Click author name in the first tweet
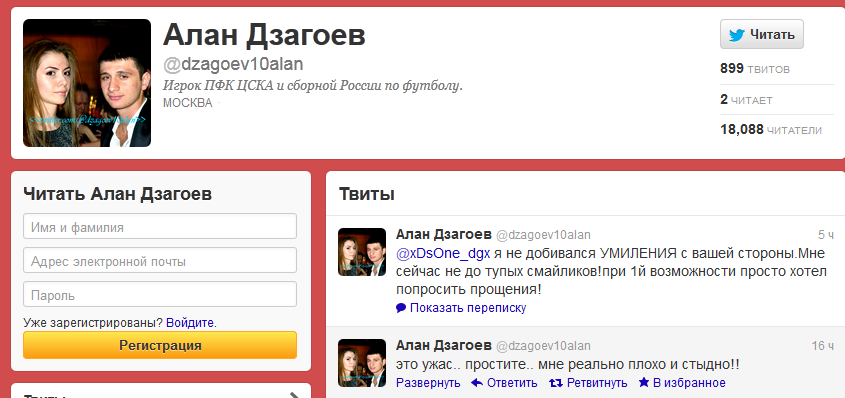 [x=444, y=234]
